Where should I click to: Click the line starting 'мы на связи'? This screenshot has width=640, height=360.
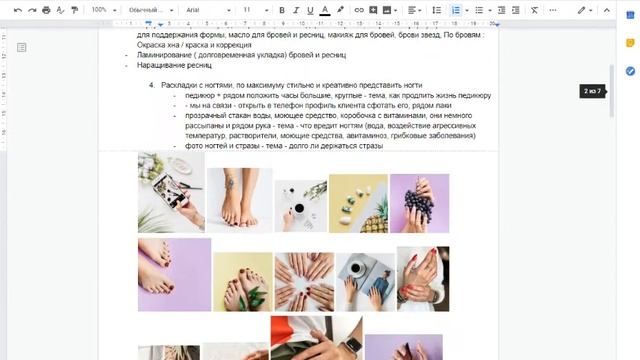(x=318, y=105)
